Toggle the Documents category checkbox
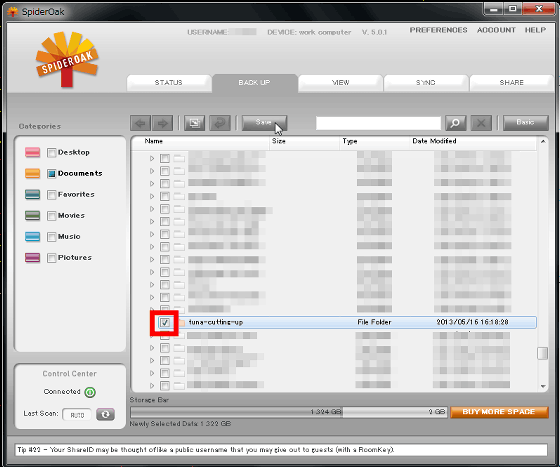Screen dimensions: 560x467 52,174
